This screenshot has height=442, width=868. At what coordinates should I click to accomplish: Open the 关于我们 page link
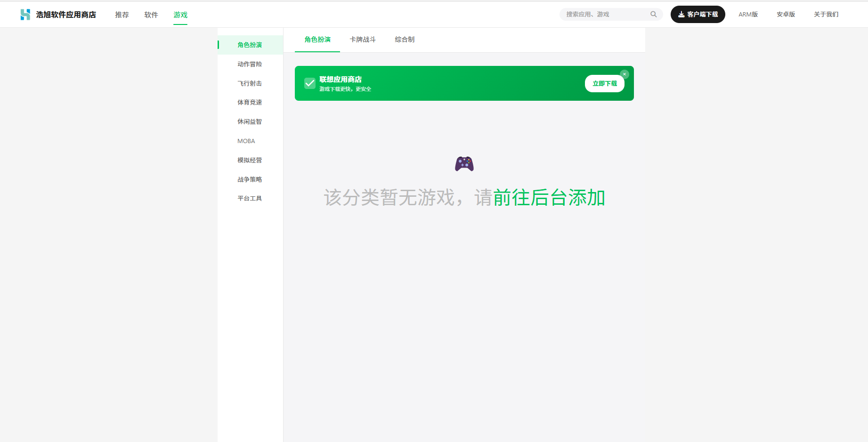(826, 14)
